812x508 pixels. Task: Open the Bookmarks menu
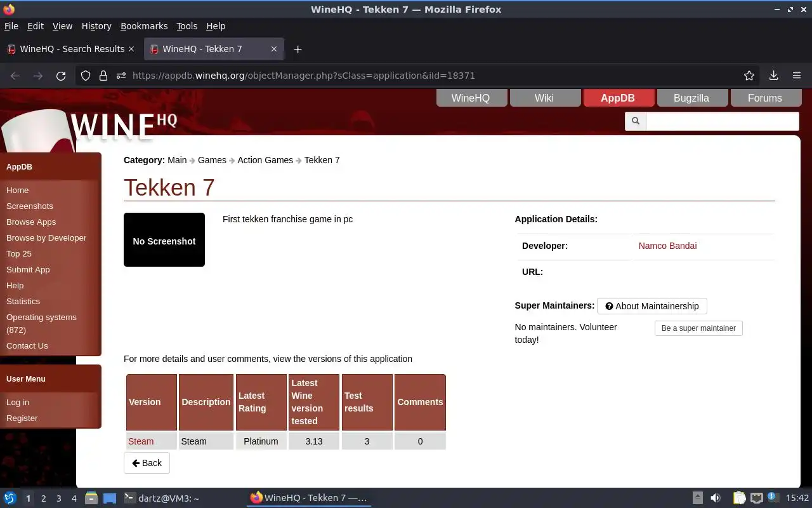[x=144, y=26]
